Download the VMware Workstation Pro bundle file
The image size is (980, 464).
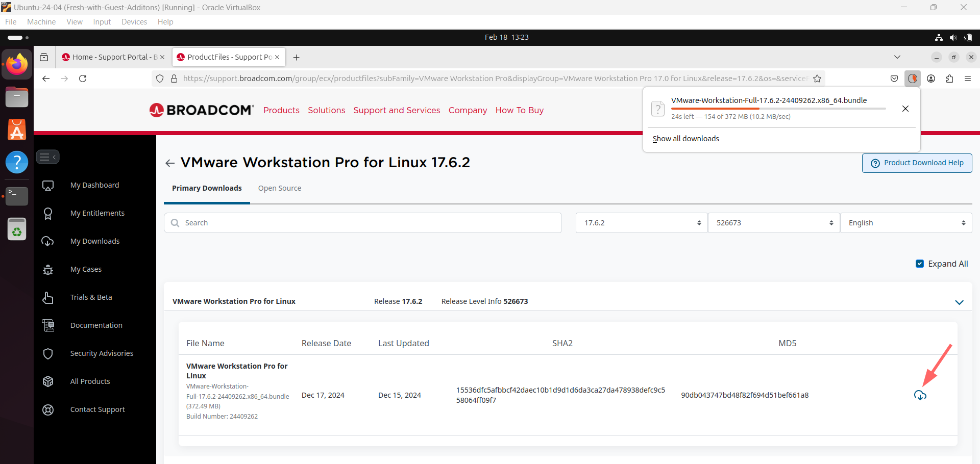[x=920, y=395]
